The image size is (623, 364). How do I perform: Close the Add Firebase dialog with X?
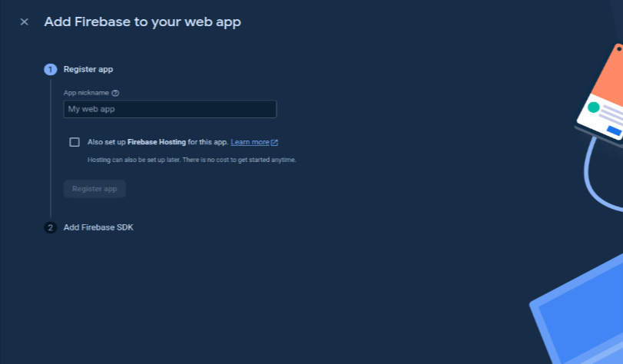(24, 22)
